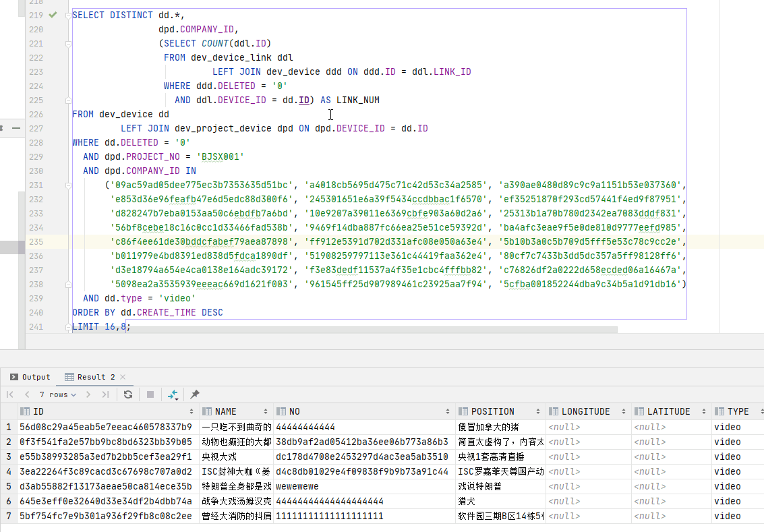Sort by the POSITION column header
The image size is (764, 532).
tap(492, 411)
